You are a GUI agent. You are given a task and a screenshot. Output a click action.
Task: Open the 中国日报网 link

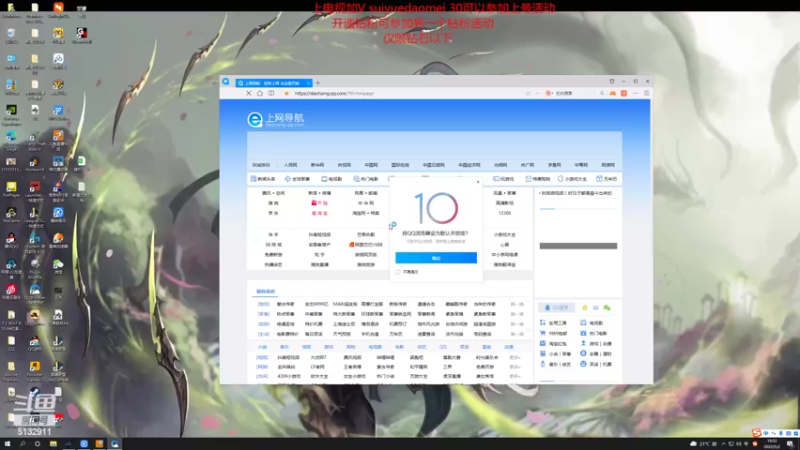434,165
